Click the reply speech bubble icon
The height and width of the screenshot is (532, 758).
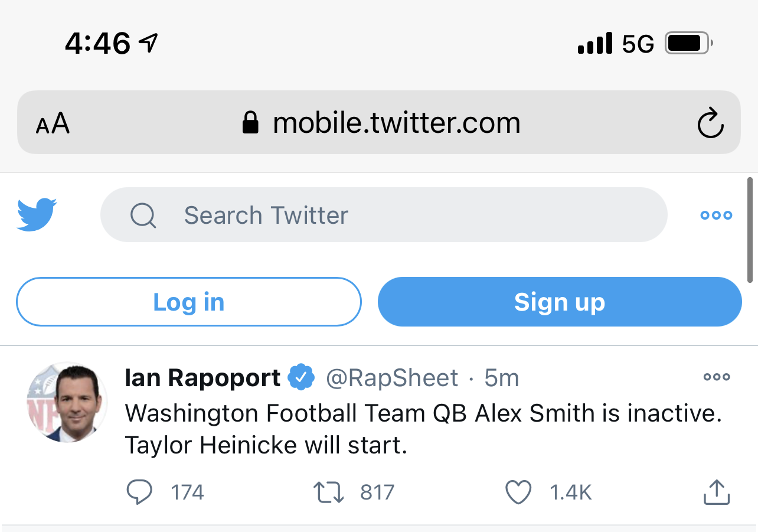pos(139,492)
